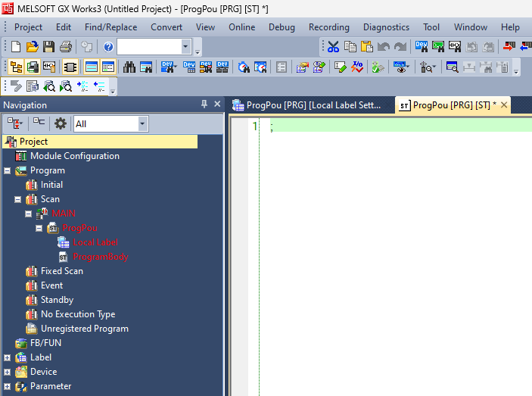Viewport: 532px width, 396px height.
Task: Click the Copy icon
Action: point(350,47)
